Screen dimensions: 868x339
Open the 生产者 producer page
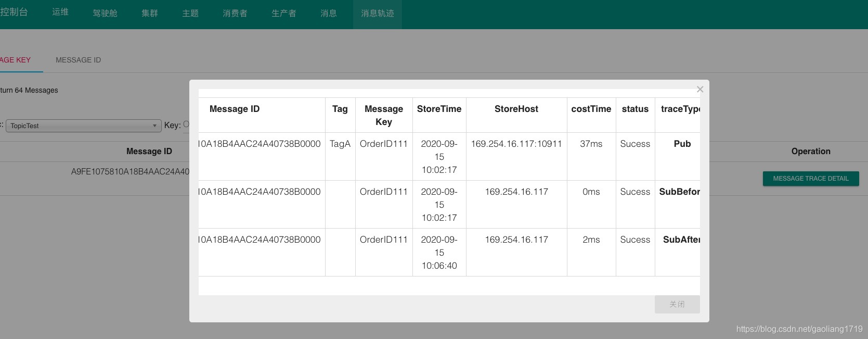(284, 13)
